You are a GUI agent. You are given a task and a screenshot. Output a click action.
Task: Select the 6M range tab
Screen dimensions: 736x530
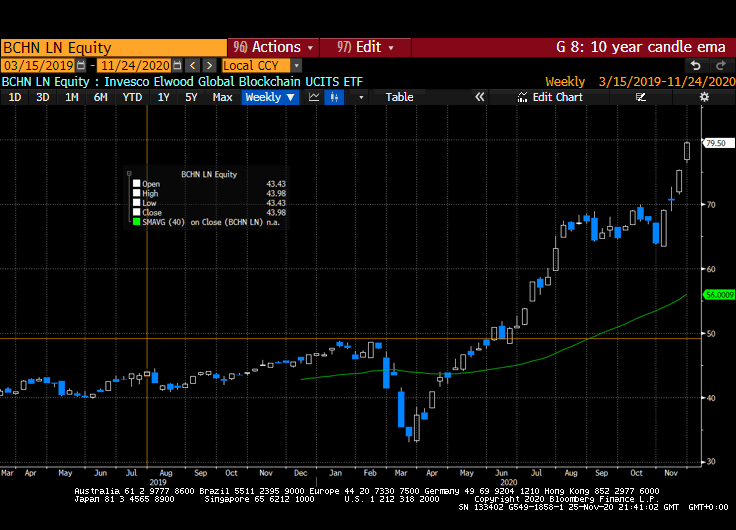tap(100, 97)
